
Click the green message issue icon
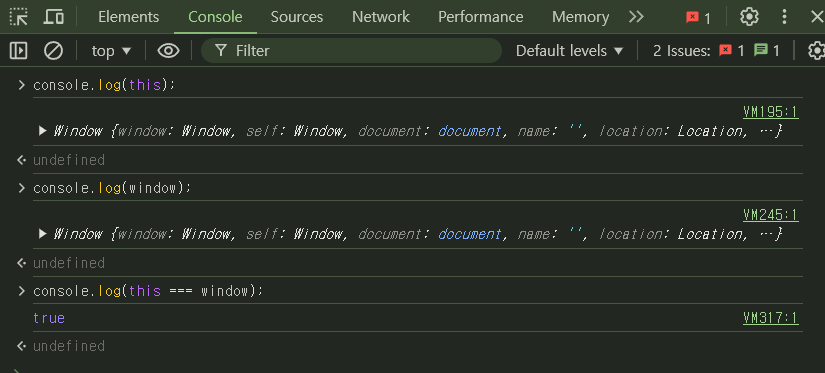pyautogui.click(x=760, y=50)
